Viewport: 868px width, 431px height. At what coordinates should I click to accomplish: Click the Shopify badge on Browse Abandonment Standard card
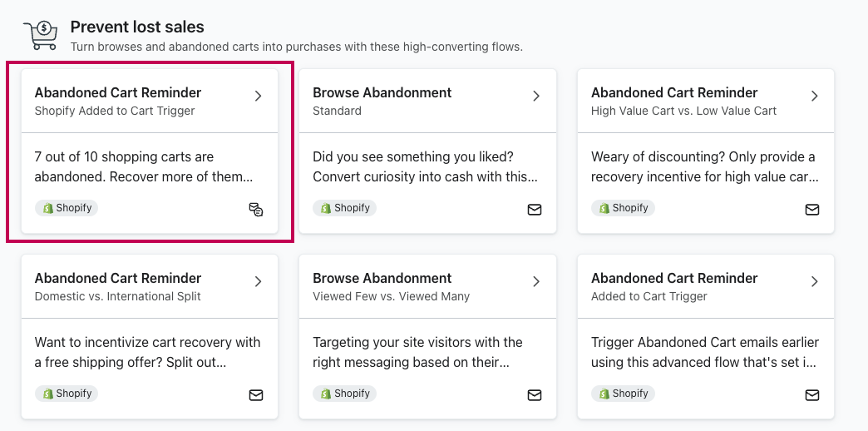344,208
